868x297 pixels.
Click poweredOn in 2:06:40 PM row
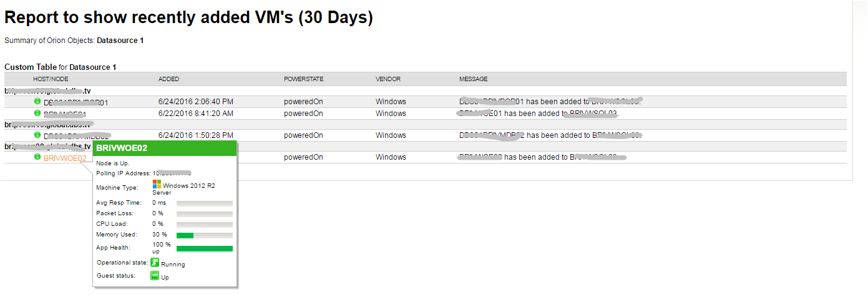[303, 102]
